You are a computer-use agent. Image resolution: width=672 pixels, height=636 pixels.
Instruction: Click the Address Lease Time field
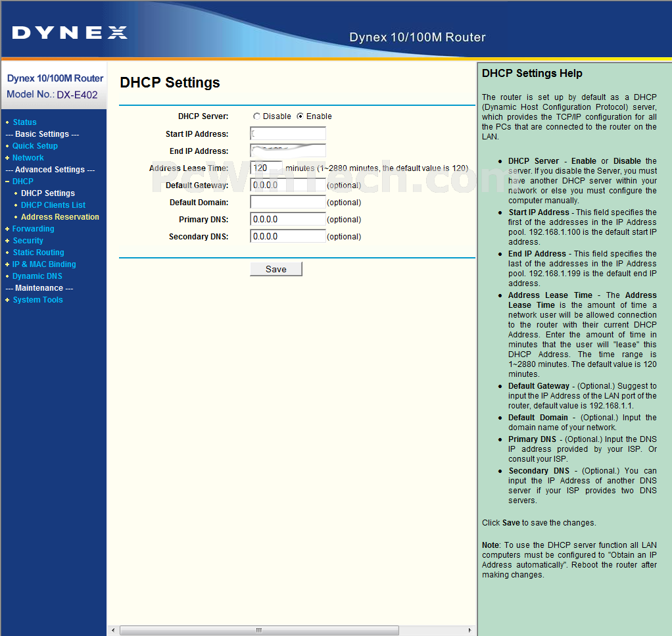(x=266, y=168)
